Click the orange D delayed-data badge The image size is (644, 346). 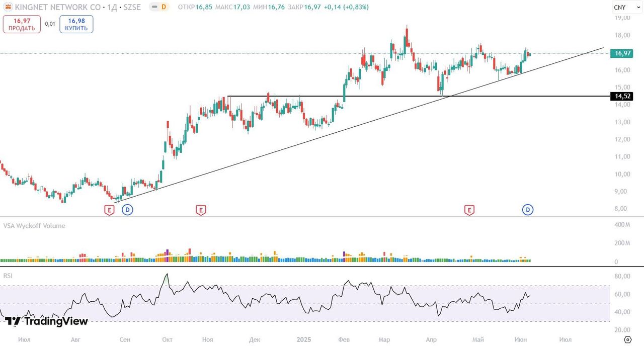pos(164,7)
